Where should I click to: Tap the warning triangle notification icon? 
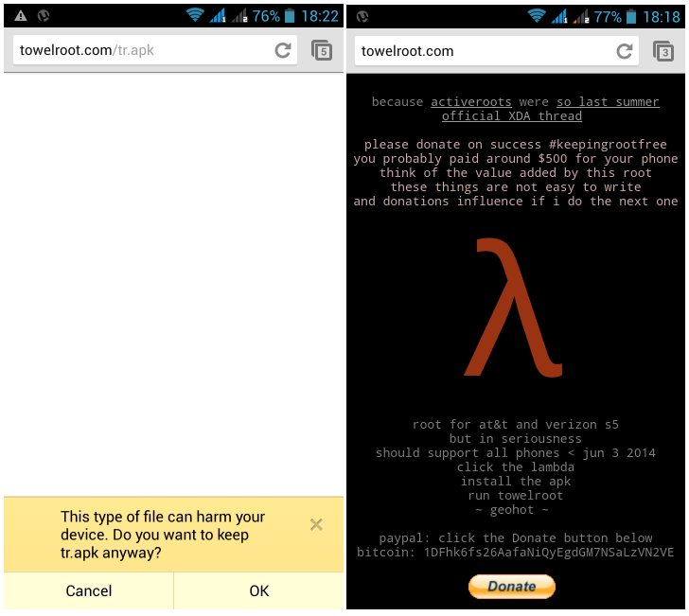[21, 16]
